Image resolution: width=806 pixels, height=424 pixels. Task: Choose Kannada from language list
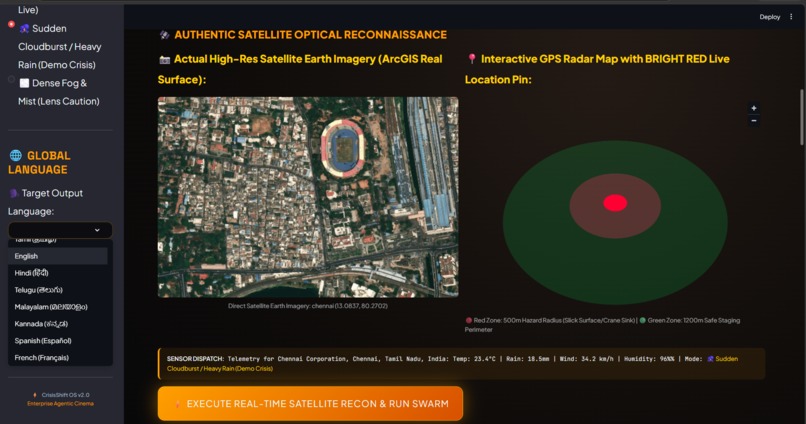click(x=58, y=324)
